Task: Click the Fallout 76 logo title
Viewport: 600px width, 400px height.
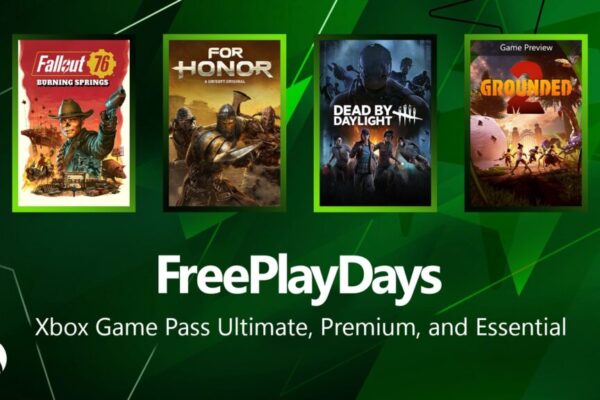Action: tap(75, 64)
